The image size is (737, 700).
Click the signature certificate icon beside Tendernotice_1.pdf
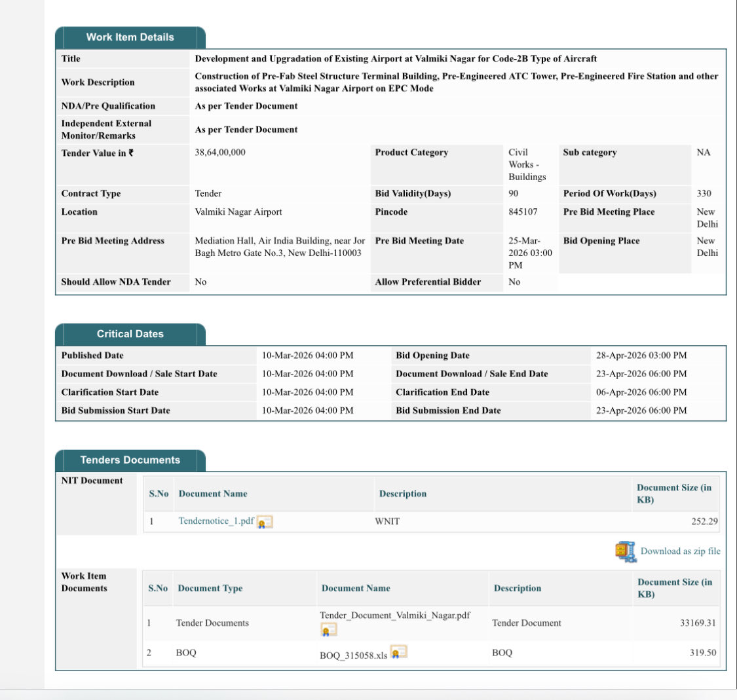(x=265, y=523)
